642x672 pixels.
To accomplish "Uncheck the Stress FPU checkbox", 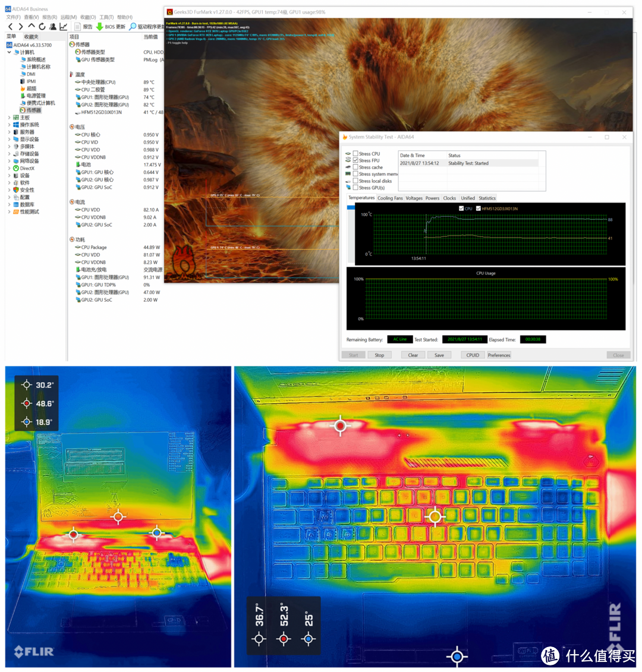I will click(x=355, y=160).
